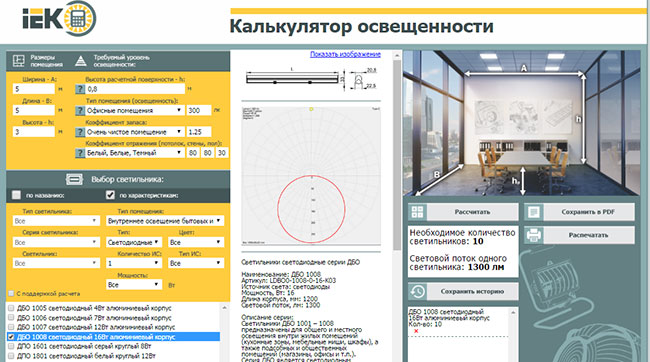The height and width of the screenshot is (362, 650).
Task: Click the grid icon on Рассчитать button
Action: [417, 212]
